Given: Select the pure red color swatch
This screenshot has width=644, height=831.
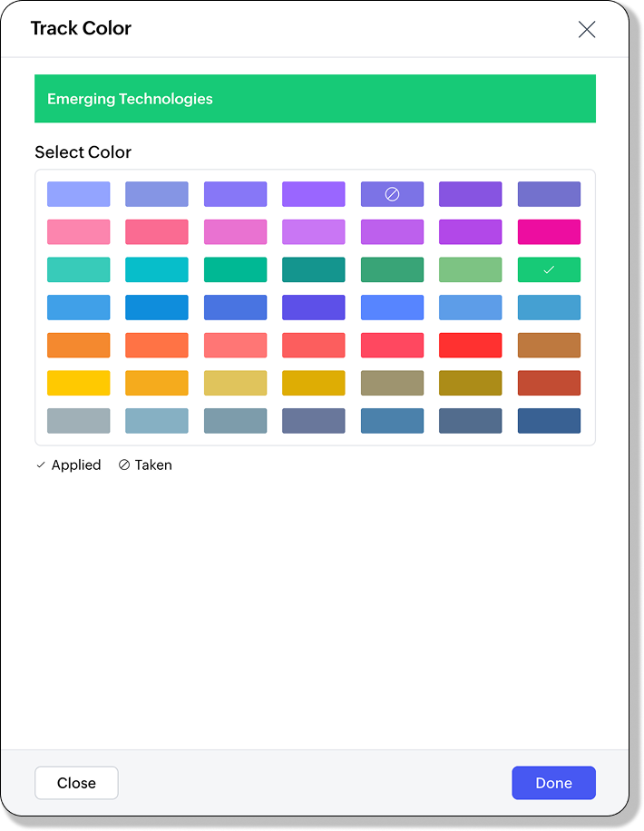Looking at the screenshot, I should click(470, 345).
